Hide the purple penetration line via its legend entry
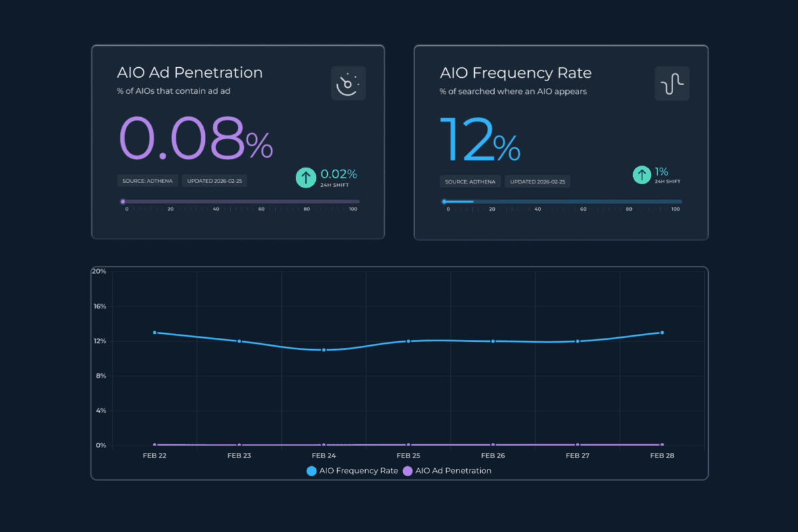 (x=453, y=470)
